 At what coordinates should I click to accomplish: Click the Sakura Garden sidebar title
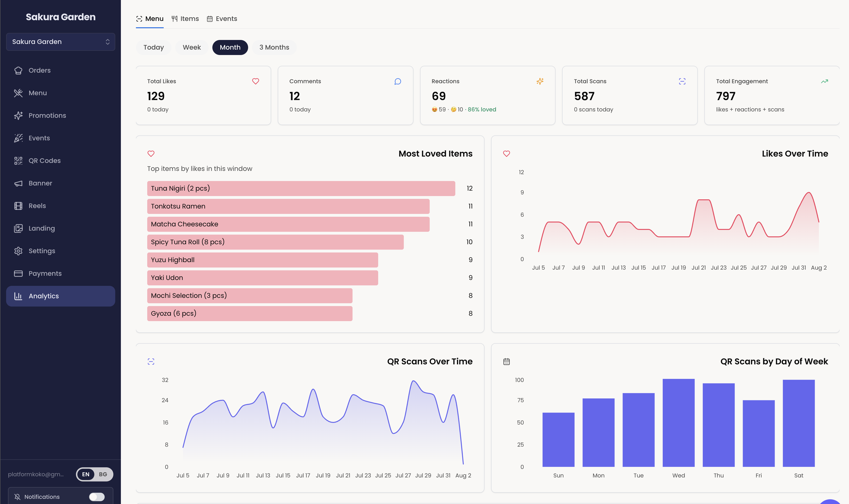point(60,17)
